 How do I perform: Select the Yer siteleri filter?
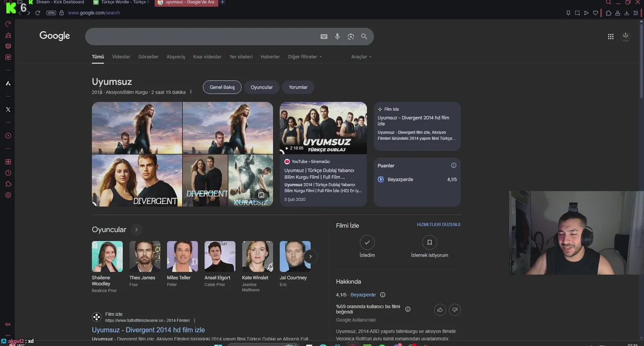coord(241,57)
